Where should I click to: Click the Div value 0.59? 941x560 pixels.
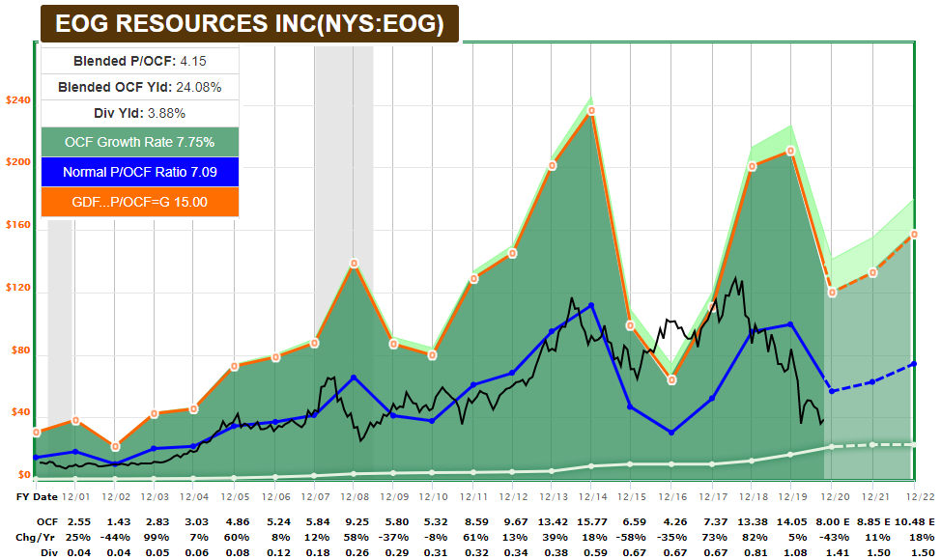[x=595, y=552]
